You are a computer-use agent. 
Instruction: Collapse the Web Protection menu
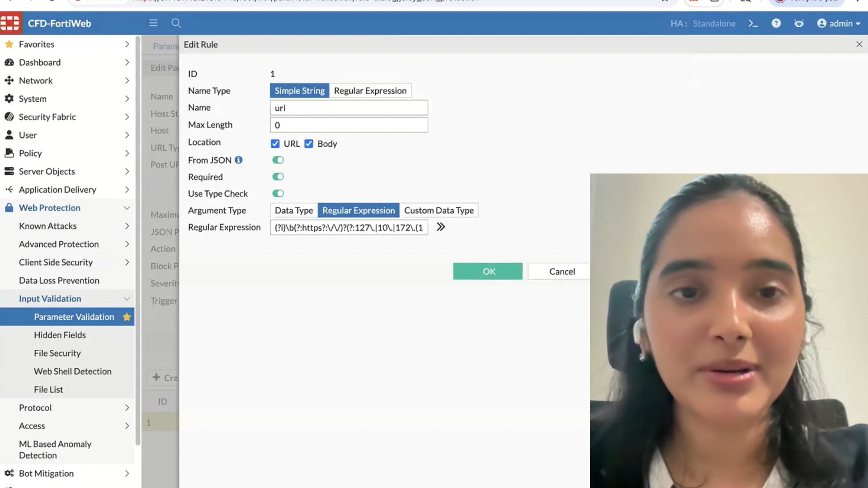127,208
